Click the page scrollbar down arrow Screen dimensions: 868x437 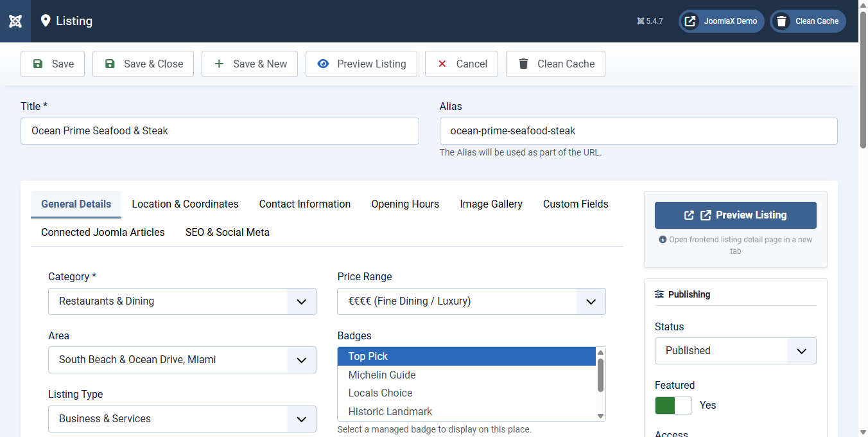[863, 432]
